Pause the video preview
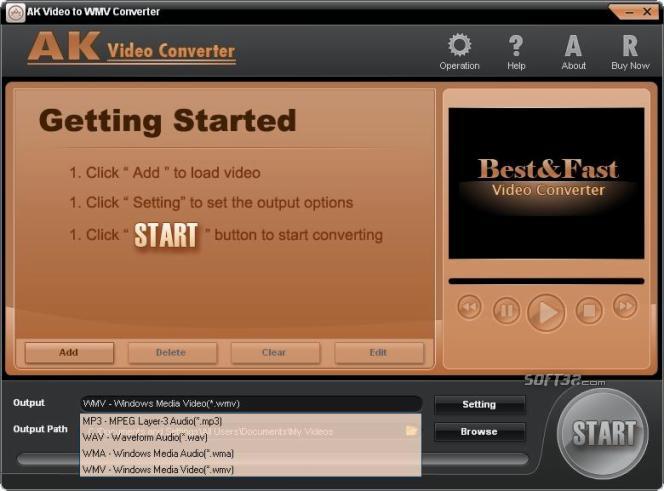664x491 pixels. [506, 310]
